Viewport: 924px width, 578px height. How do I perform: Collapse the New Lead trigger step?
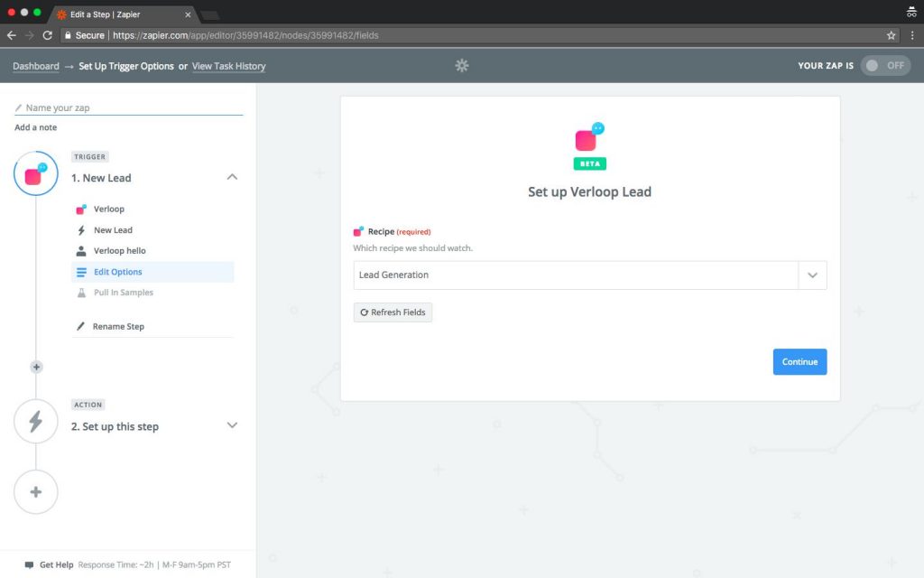point(232,177)
